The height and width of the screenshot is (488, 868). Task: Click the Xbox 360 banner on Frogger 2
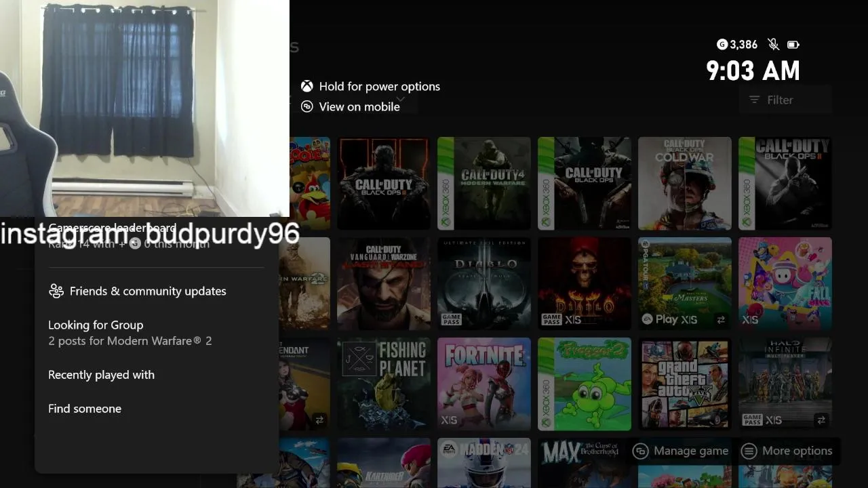[545, 384]
